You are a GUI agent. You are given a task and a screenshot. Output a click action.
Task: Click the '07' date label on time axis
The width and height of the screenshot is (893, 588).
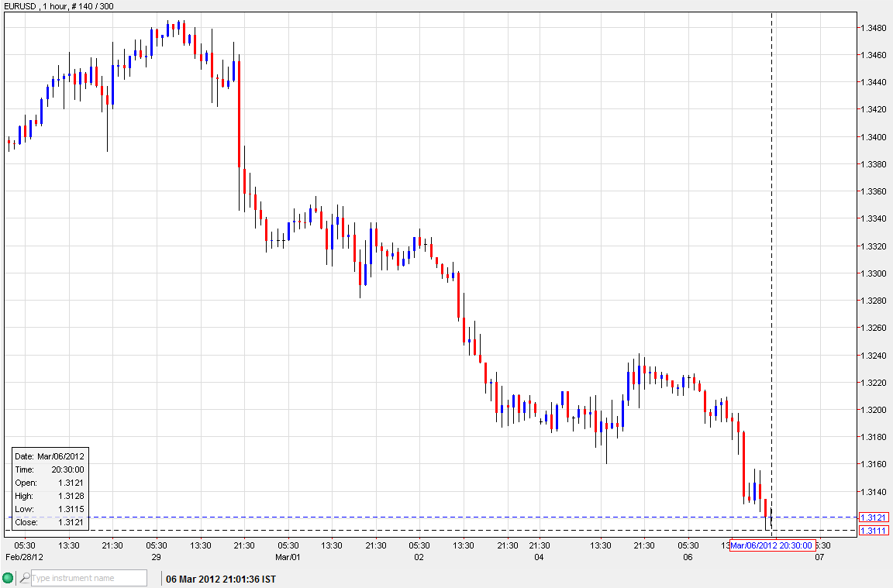click(x=819, y=557)
